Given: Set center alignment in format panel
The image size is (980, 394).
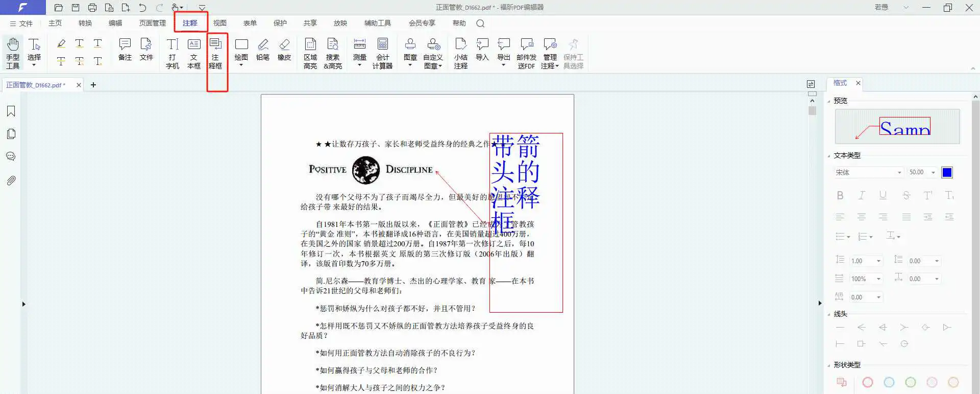Looking at the screenshot, I should pyautogui.click(x=862, y=217).
